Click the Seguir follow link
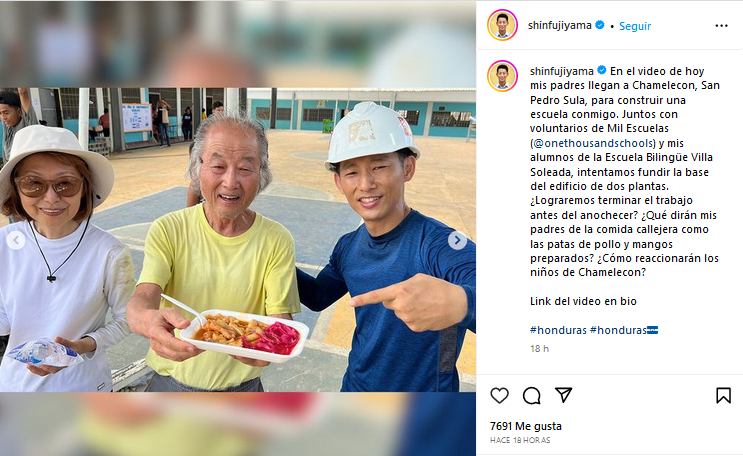Image resolution: width=743 pixels, height=456 pixels. pyautogui.click(x=635, y=26)
